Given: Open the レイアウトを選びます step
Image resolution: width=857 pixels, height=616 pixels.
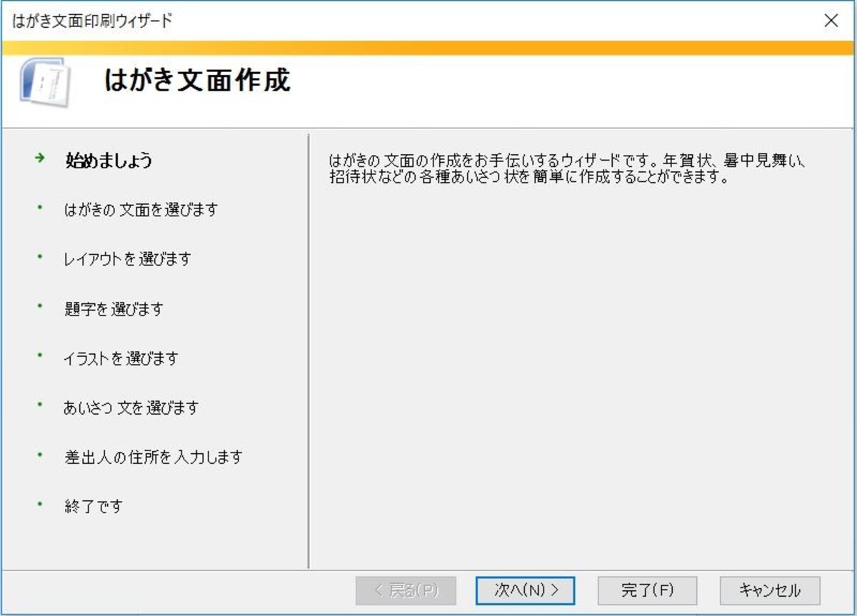Looking at the screenshot, I should pos(127,259).
